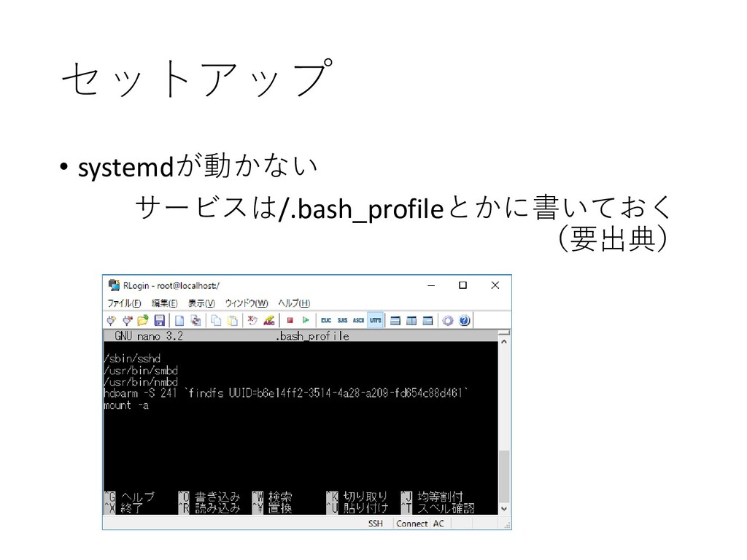Open the ヘルプ(H) menu
Viewport: 747px width, 560px height.
point(294,303)
